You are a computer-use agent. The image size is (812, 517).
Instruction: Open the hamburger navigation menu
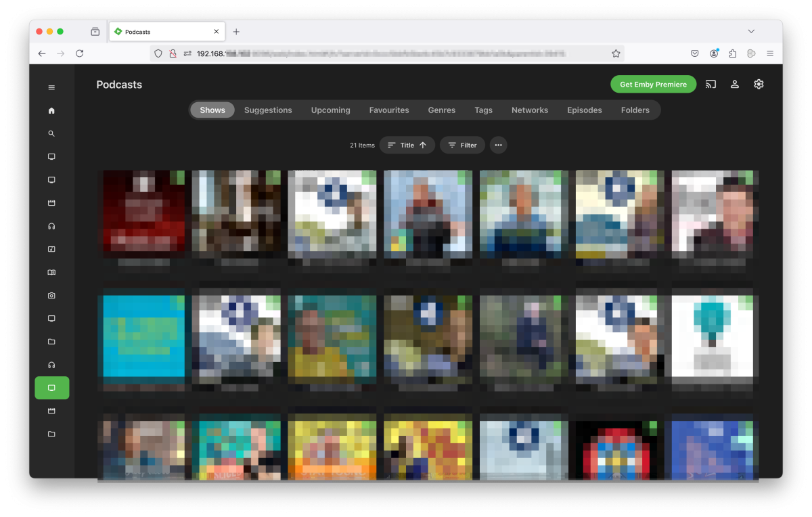[x=51, y=87]
